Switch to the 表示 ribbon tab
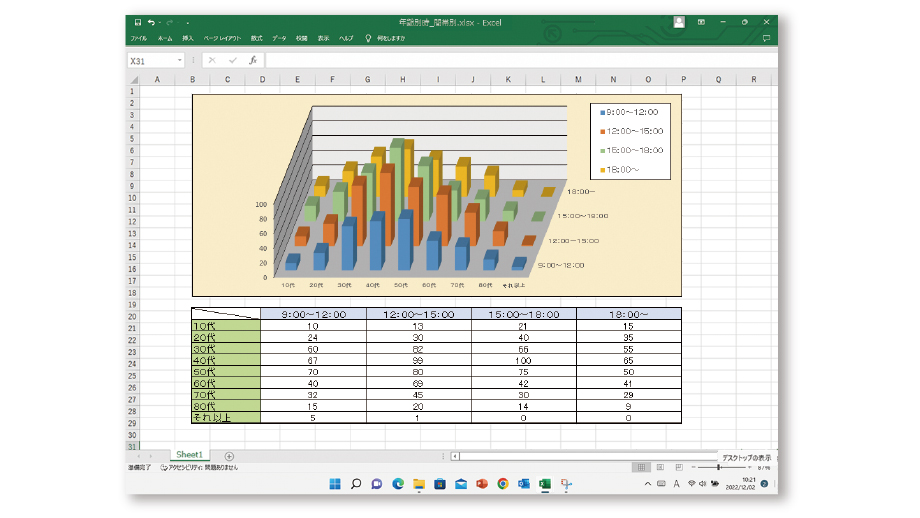This screenshot has height=518, width=920. point(323,38)
